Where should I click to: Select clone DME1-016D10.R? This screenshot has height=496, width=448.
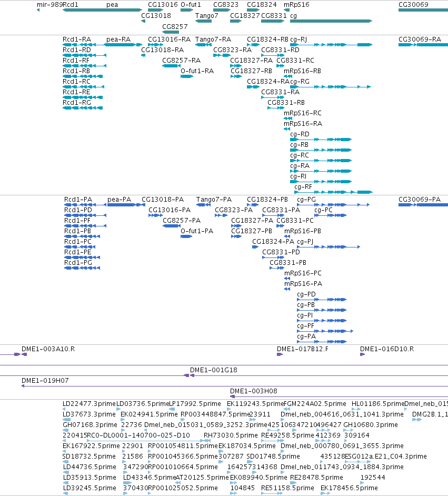(386, 349)
